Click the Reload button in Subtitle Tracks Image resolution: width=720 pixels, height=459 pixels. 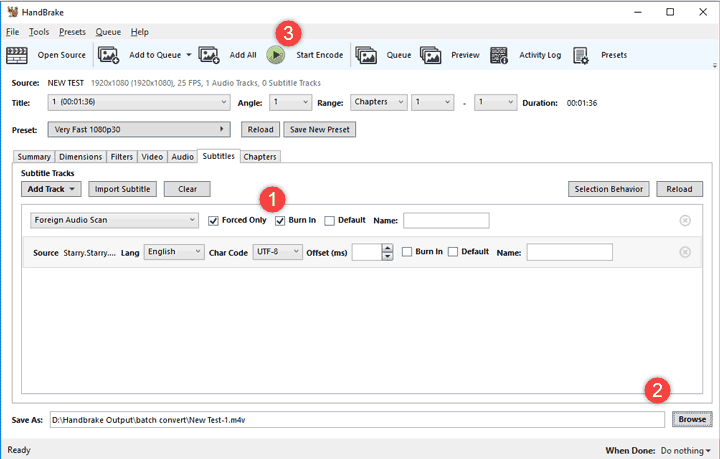coord(679,189)
